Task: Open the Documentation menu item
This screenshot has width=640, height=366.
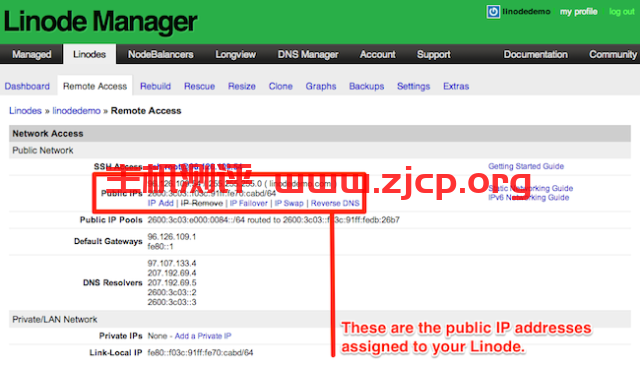Action: point(535,54)
